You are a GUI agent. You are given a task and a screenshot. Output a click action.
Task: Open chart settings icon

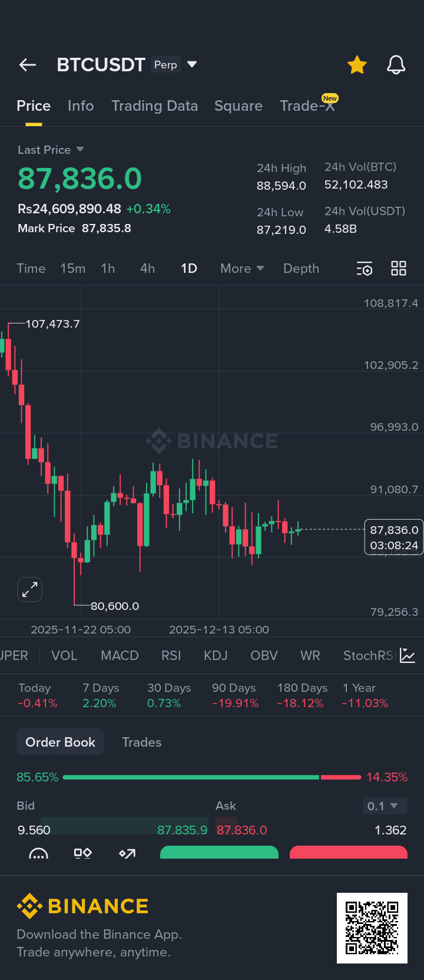point(365,269)
